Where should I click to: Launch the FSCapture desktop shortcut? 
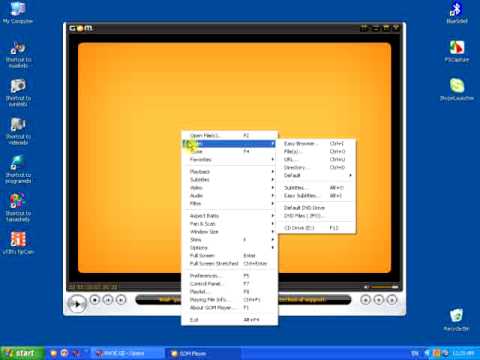[457, 51]
